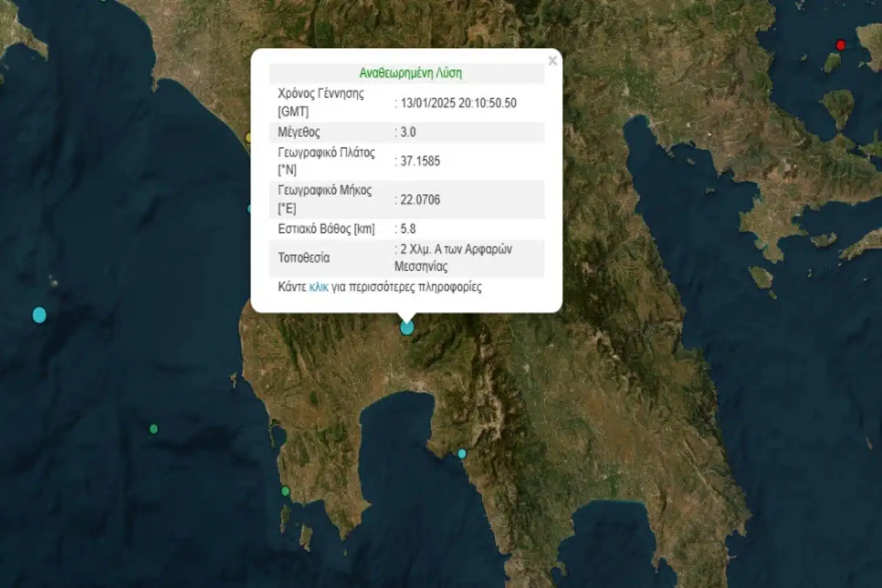The width and height of the screenshot is (882, 588).
Task: Click the 'Τοποθεσία' label in the popup
Action: pos(303,258)
